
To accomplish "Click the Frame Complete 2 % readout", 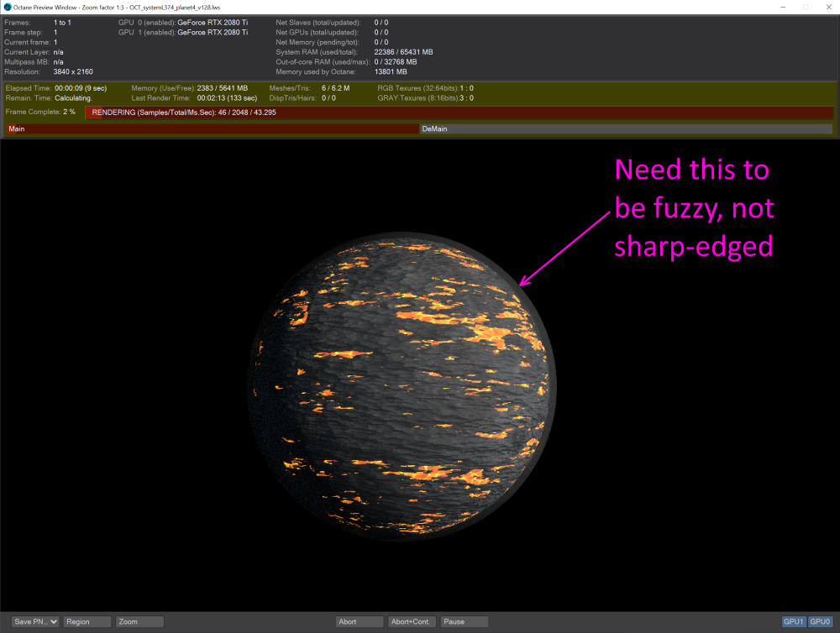I will coord(40,112).
